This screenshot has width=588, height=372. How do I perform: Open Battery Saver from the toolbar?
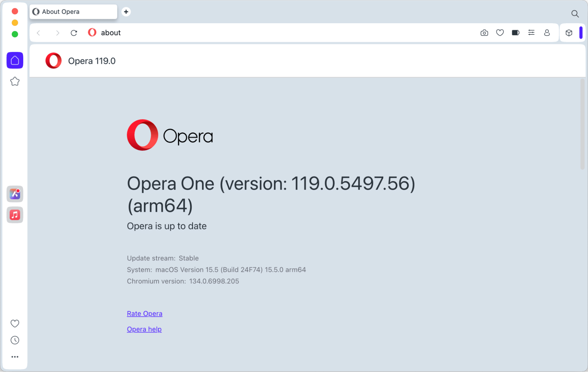point(515,33)
